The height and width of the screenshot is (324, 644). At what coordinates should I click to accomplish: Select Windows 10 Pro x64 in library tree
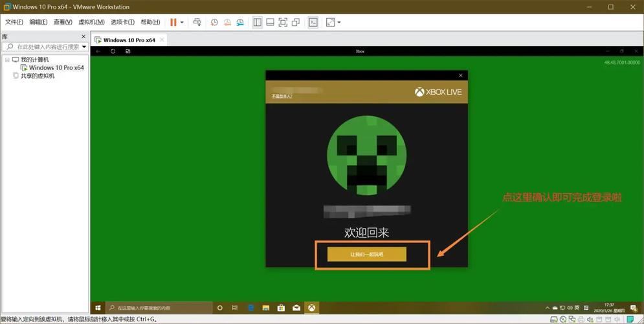click(x=56, y=67)
